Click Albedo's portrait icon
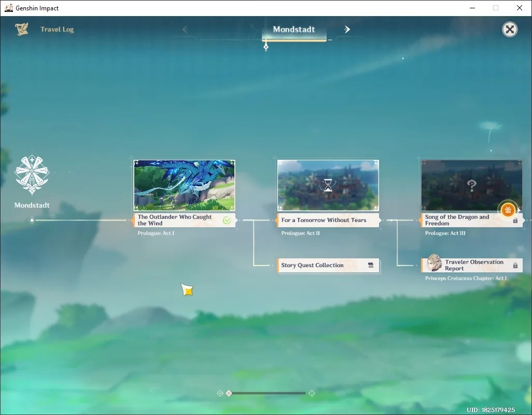This screenshot has height=415, width=532. pyautogui.click(x=434, y=262)
